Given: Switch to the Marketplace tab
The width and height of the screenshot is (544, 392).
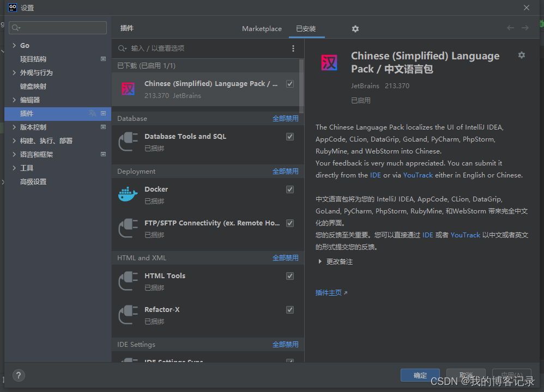Looking at the screenshot, I should 262,29.
